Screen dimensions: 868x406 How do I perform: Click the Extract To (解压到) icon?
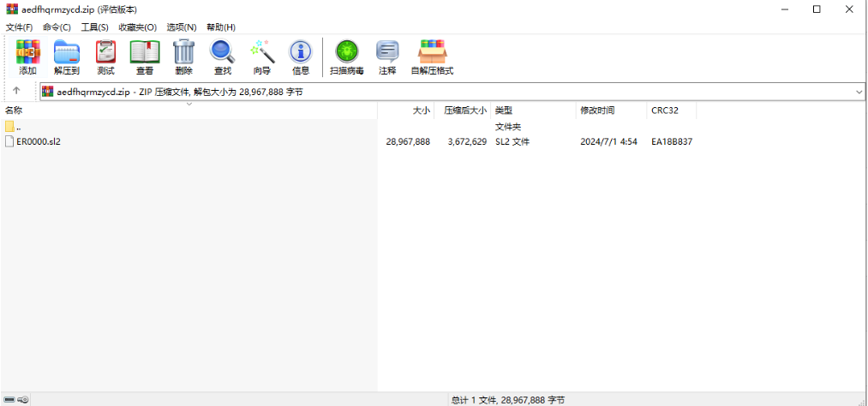click(x=66, y=57)
